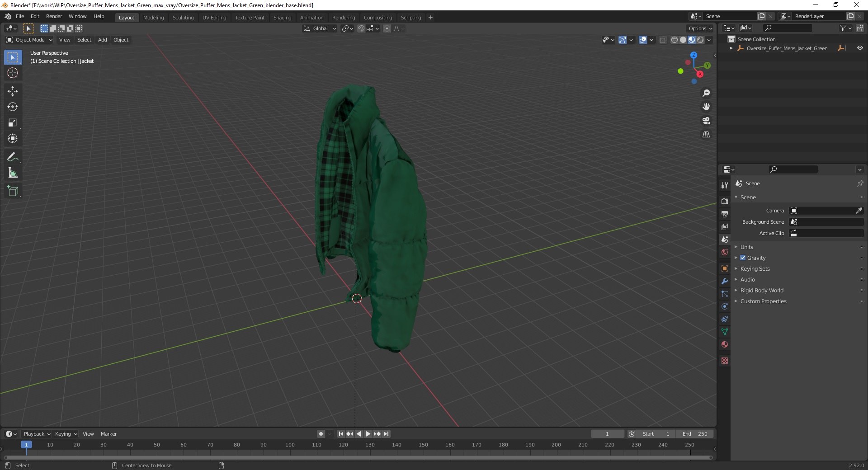Jump to the last frame
This screenshot has width=868, height=470.
point(386,434)
